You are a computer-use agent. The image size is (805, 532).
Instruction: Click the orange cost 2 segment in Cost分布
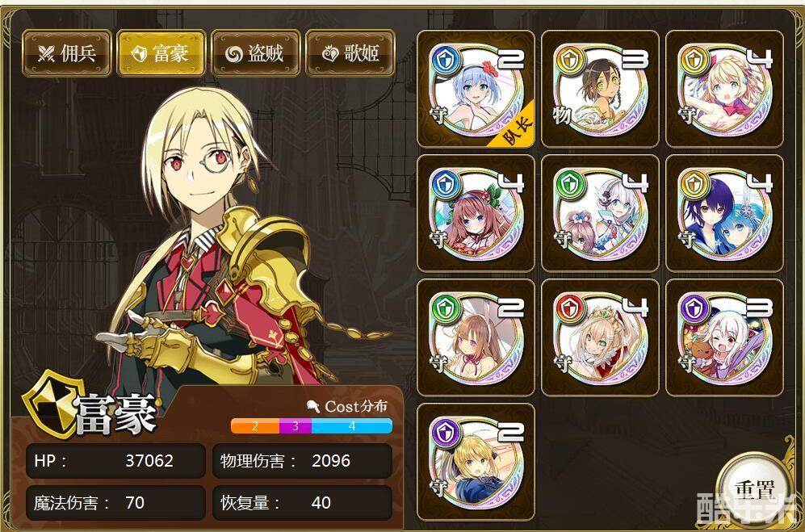(255, 426)
